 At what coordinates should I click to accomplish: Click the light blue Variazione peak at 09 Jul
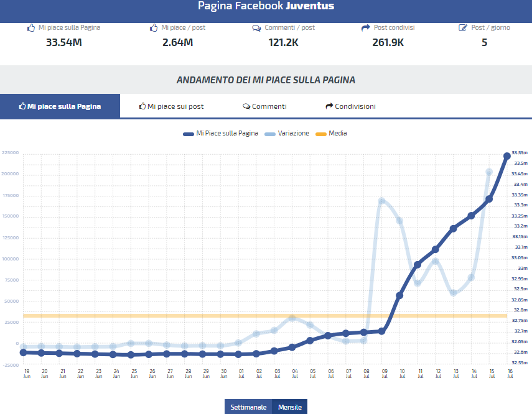click(381, 201)
